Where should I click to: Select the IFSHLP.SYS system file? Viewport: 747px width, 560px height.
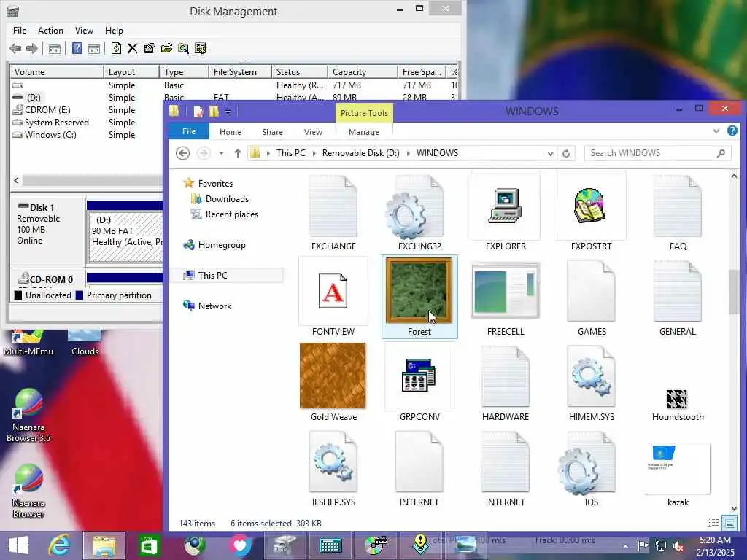click(x=333, y=467)
